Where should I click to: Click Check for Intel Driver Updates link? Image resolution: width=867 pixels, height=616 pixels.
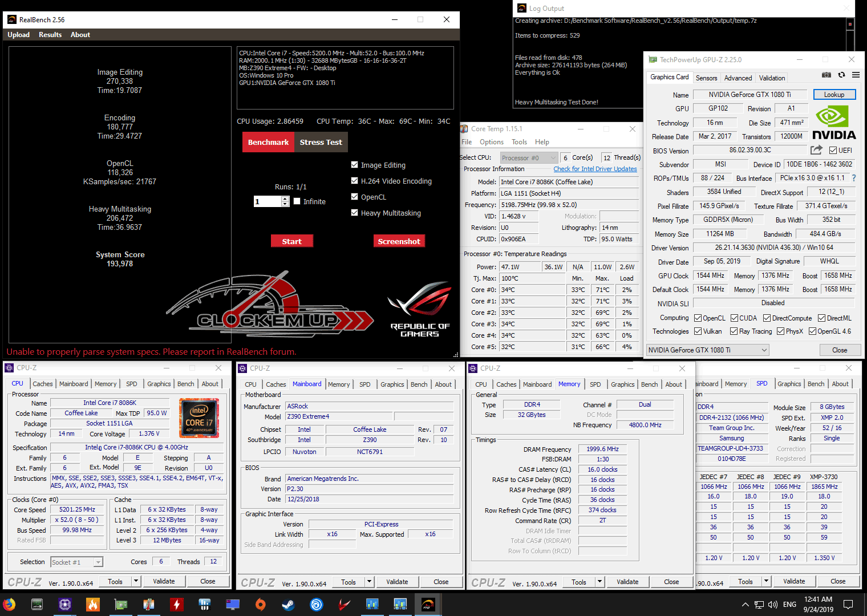coord(595,169)
